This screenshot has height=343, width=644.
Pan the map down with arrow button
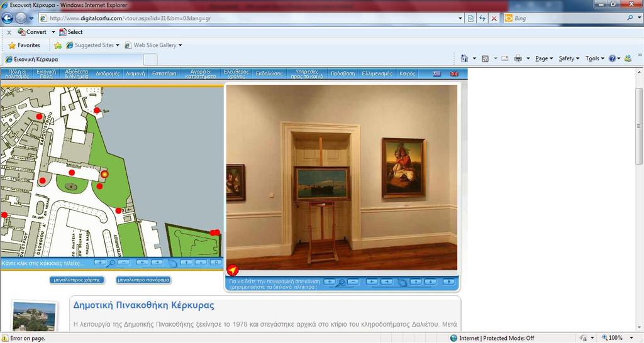tap(201, 263)
